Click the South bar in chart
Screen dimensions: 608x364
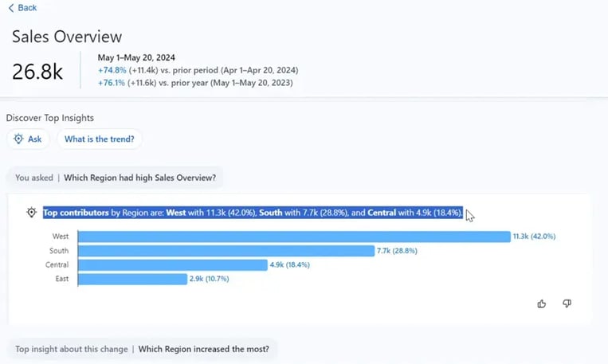[226, 251]
